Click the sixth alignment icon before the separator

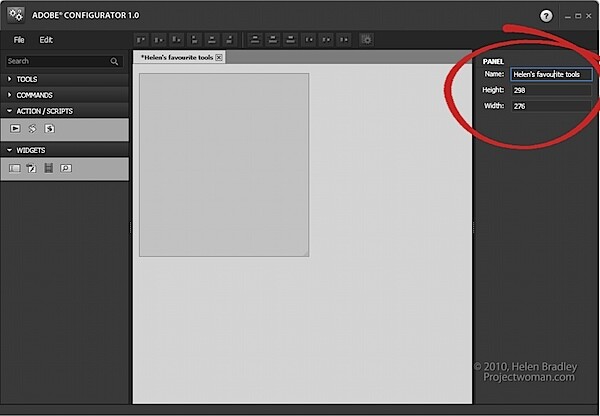tap(229, 39)
